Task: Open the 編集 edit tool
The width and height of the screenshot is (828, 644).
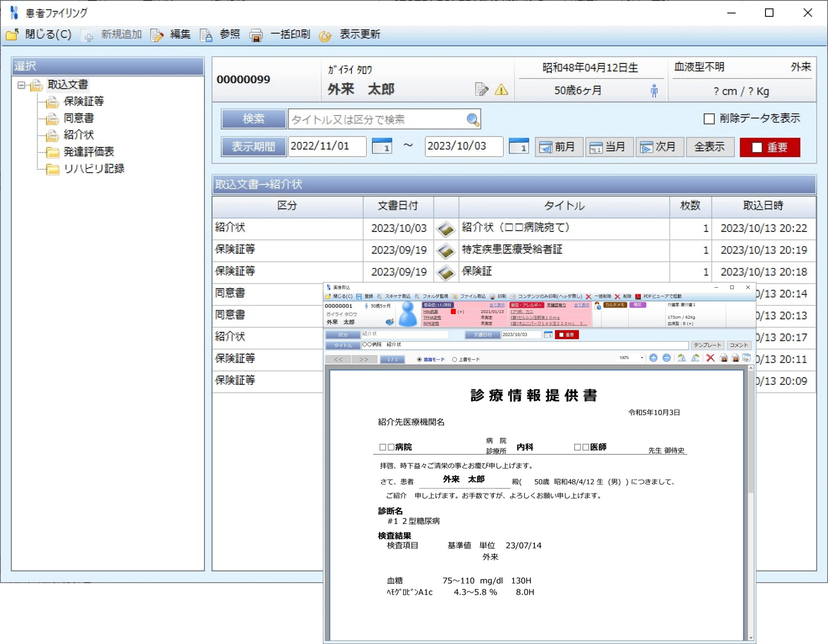Action: 180,35
